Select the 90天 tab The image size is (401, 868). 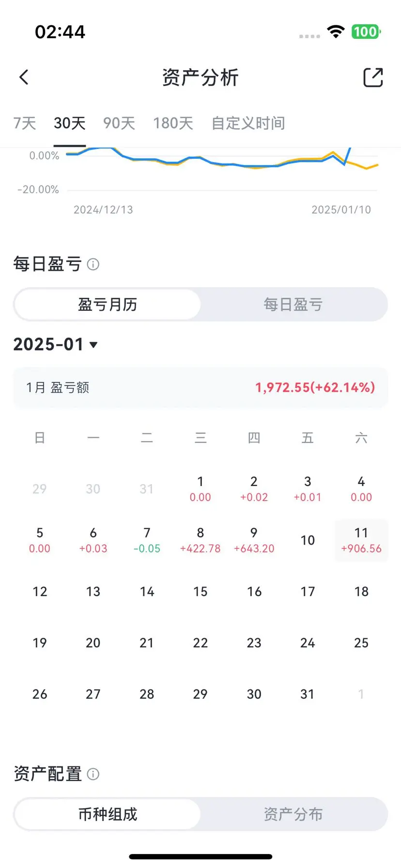tap(119, 123)
